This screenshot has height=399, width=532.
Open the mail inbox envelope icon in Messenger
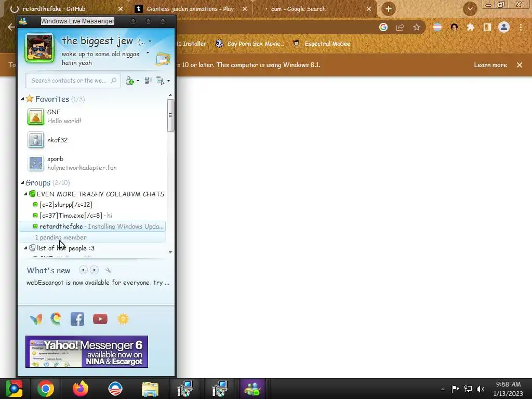(163, 59)
